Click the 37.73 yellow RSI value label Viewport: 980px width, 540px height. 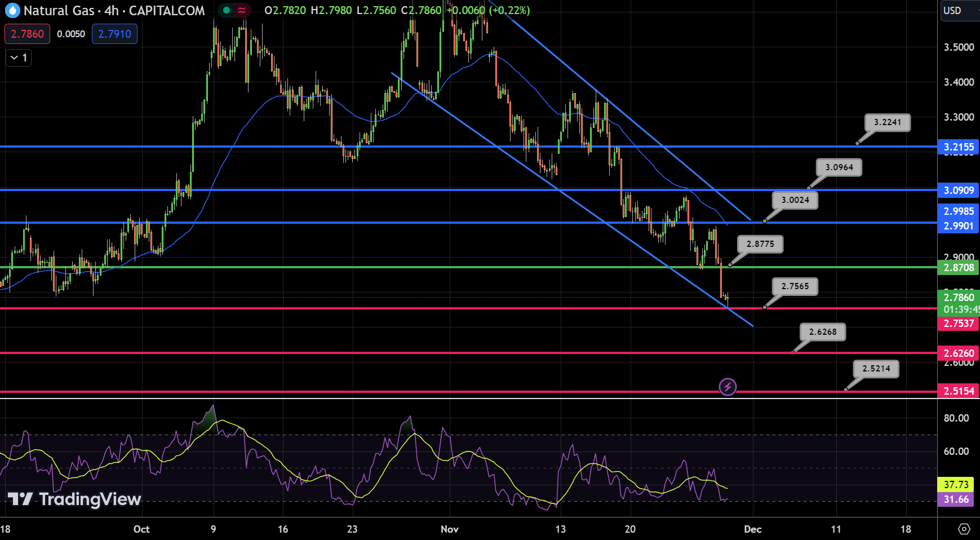tap(956, 485)
